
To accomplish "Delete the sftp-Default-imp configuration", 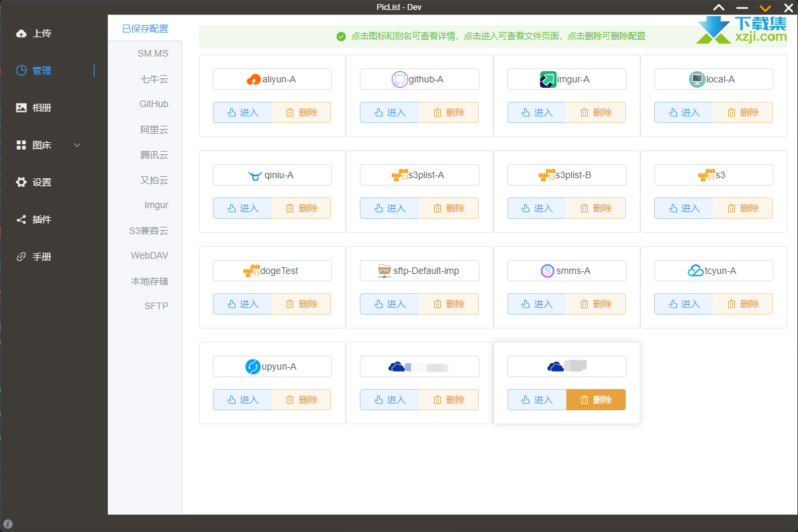I will (449, 304).
